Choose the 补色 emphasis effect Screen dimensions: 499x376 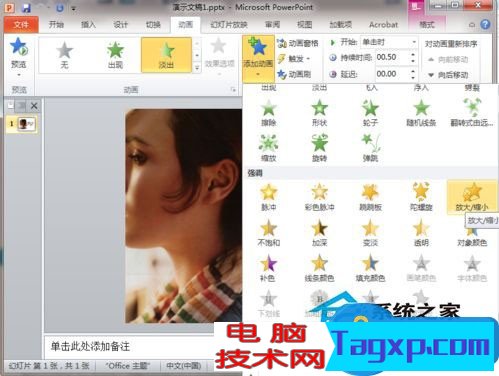269,268
